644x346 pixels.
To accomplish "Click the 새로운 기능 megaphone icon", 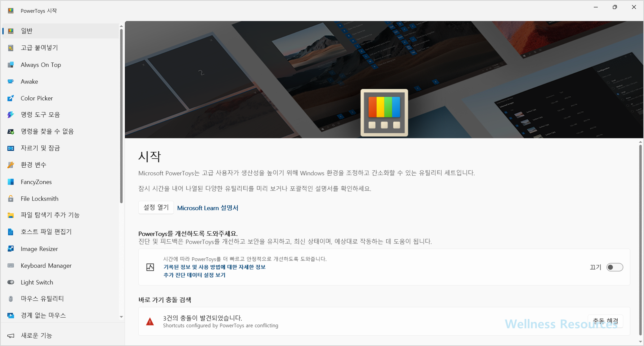I will pyautogui.click(x=11, y=335).
